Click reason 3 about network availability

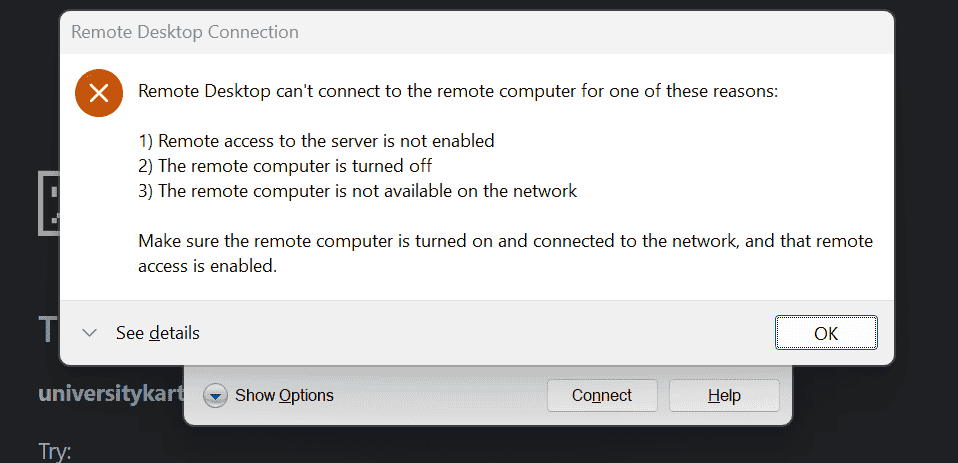357,191
